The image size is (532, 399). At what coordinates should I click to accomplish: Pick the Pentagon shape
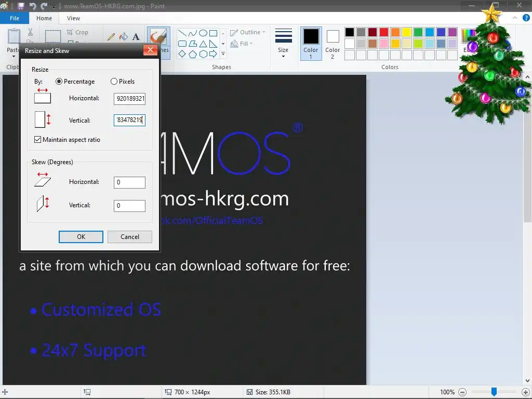(193, 54)
